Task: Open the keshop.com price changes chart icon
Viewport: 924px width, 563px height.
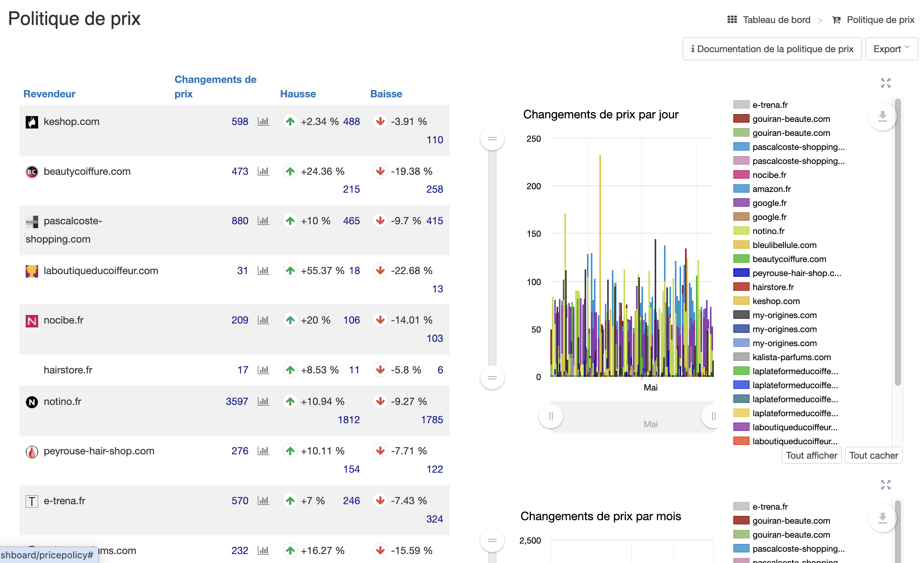Action: pos(263,121)
